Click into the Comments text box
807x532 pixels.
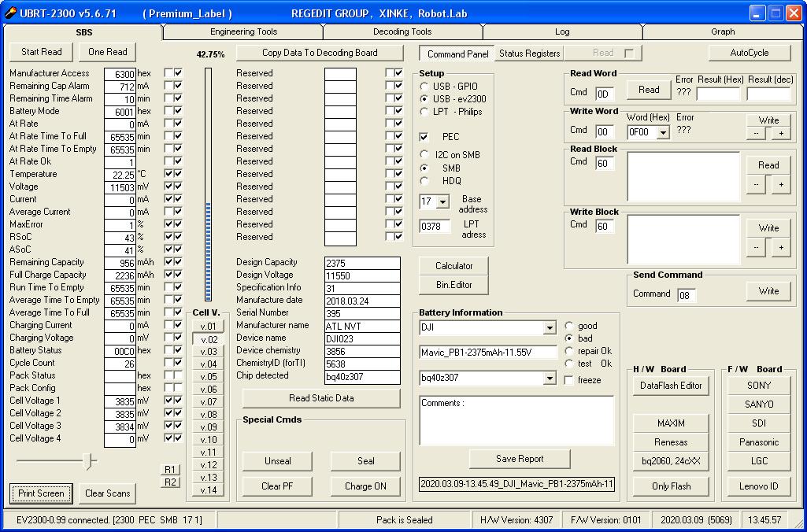click(x=516, y=420)
